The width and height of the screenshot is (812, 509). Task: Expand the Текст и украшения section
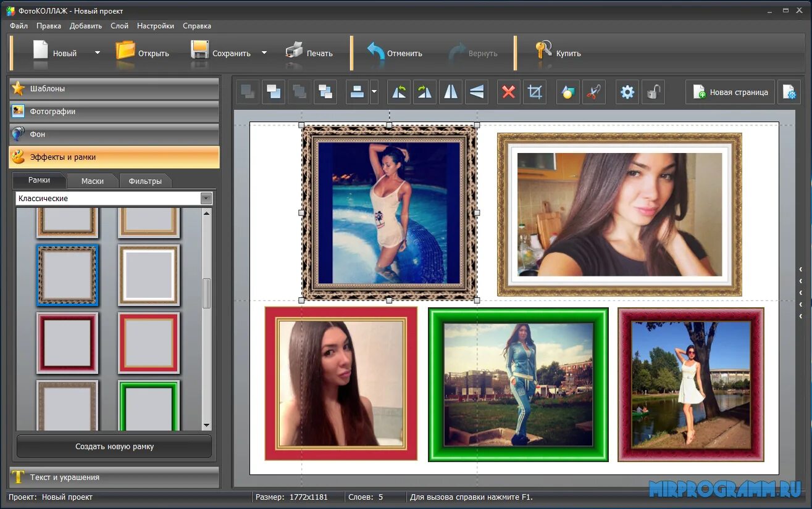114,478
